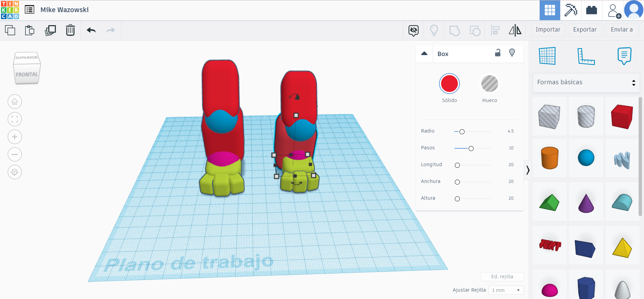Click the view cube FRONTAL face
Screen dimensions: 644x299
[x=27, y=74]
